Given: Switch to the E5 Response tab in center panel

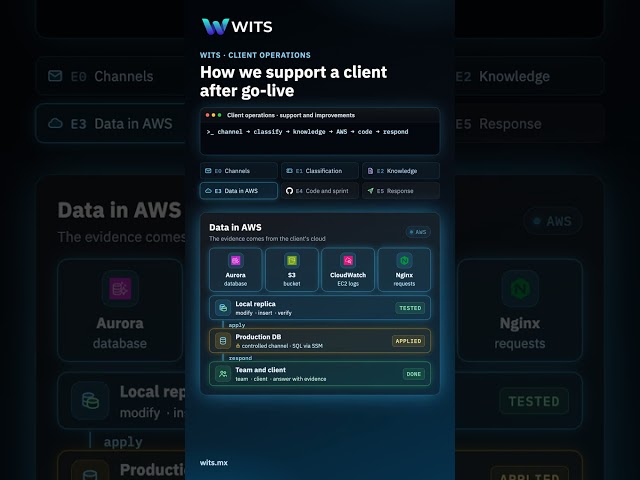Looking at the screenshot, I should point(401,191).
